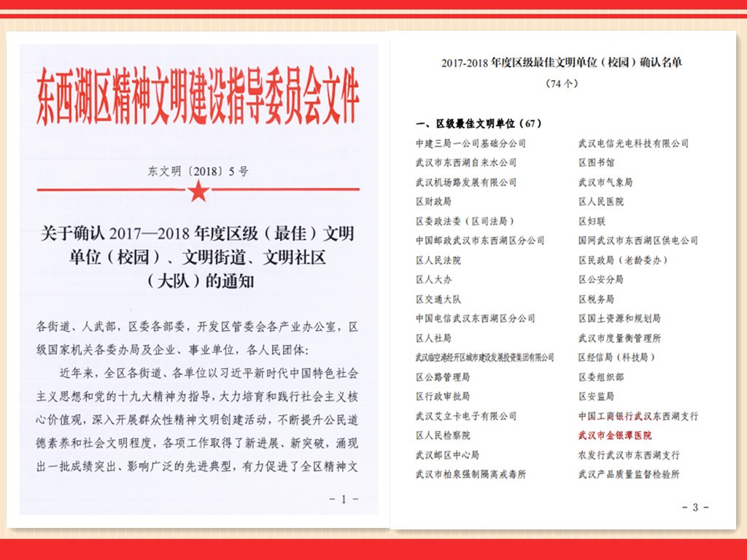Select the entry 区人民医院

[x=600, y=202]
